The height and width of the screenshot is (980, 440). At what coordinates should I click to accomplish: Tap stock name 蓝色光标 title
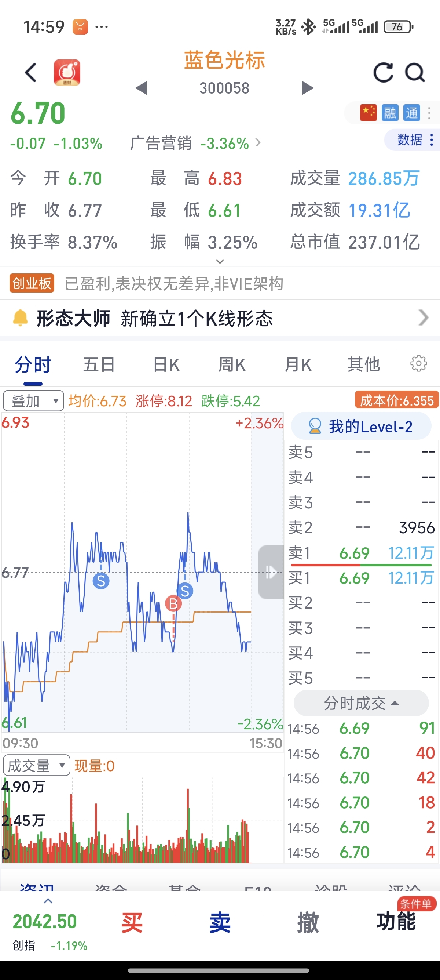pos(224,60)
